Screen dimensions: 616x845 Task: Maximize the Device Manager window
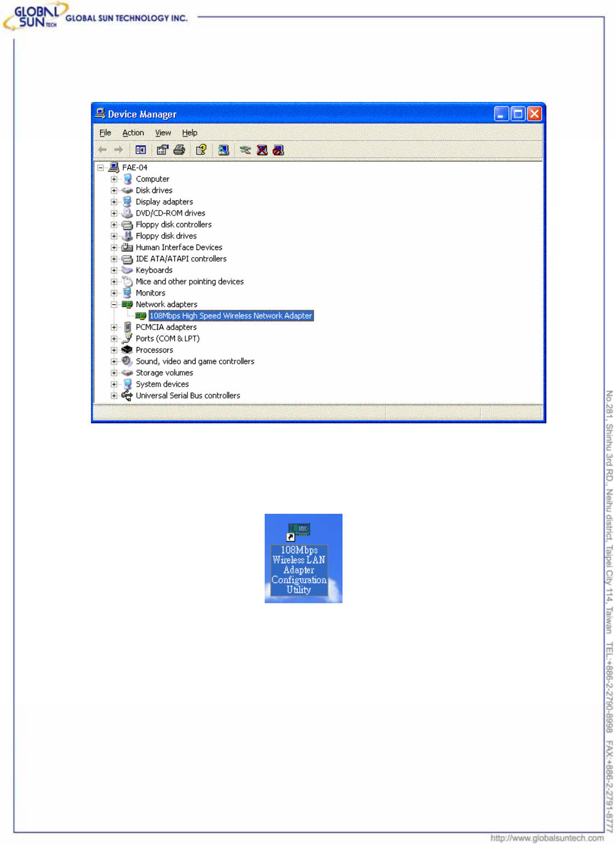coord(518,114)
